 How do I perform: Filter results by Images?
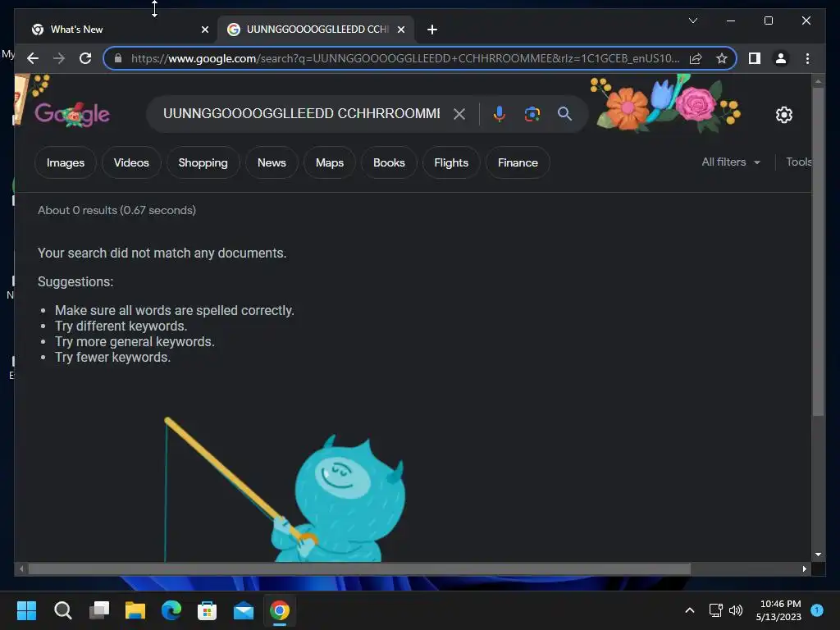pyautogui.click(x=66, y=162)
